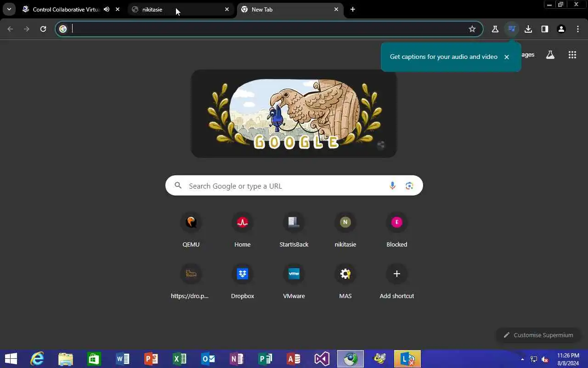Click the Reload page button
This screenshot has height=368, width=588.
pos(43,29)
